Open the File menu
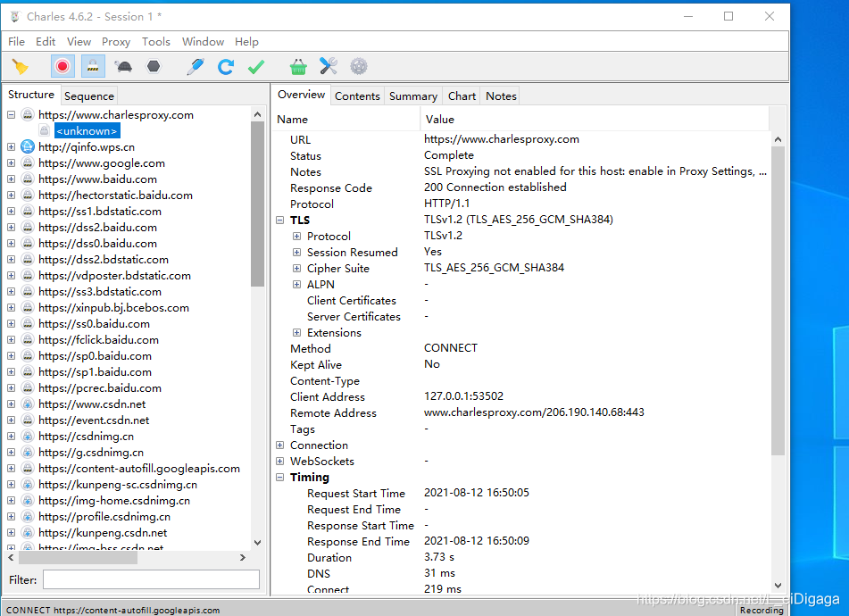The width and height of the screenshot is (849, 616). pos(16,42)
